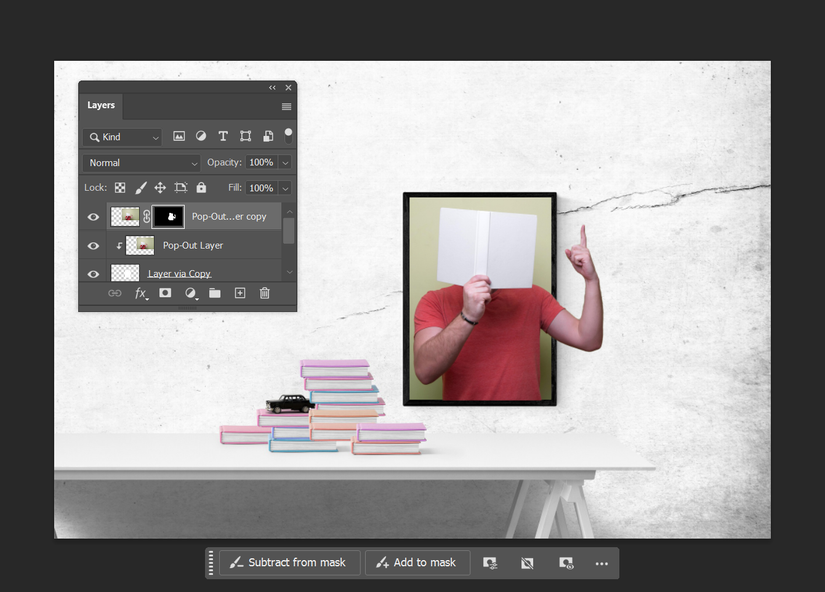Image resolution: width=825 pixels, height=592 pixels.
Task: Enable Lock all on the selected layer
Action: (201, 187)
